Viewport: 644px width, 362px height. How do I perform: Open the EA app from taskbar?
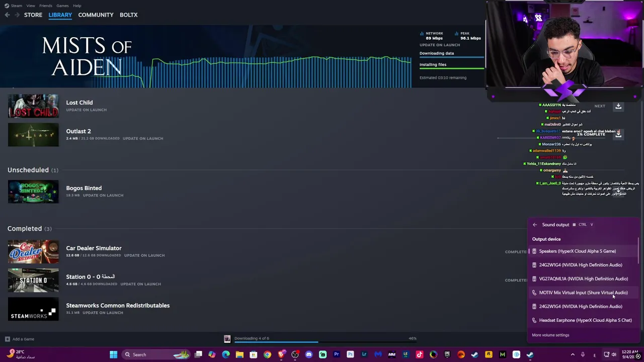tap(461, 354)
